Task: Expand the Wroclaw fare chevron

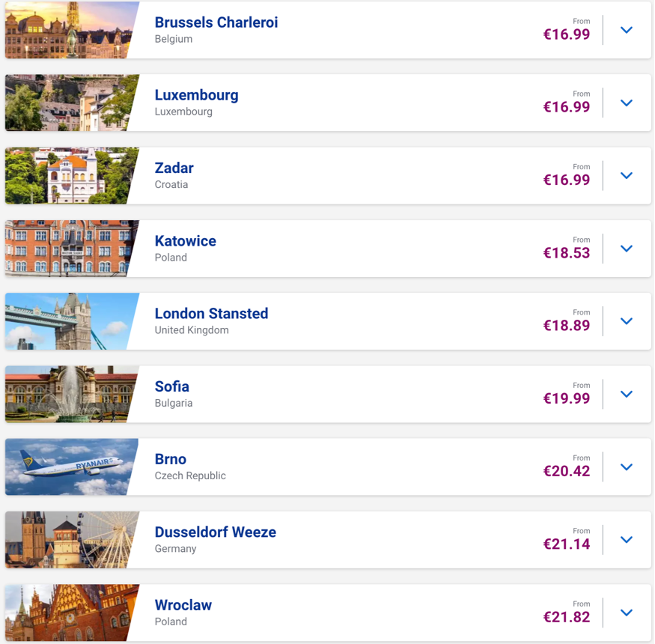Action: click(627, 613)
